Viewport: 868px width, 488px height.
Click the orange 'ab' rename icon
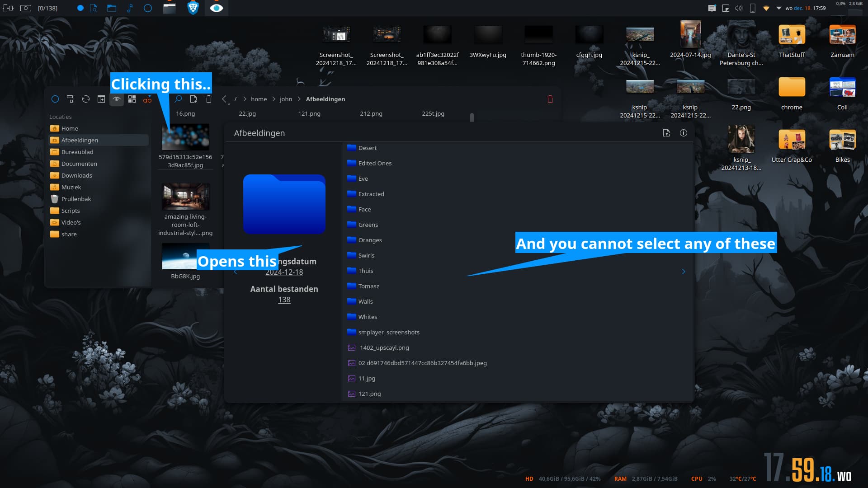pyautogui.click(x=147, y=99)
